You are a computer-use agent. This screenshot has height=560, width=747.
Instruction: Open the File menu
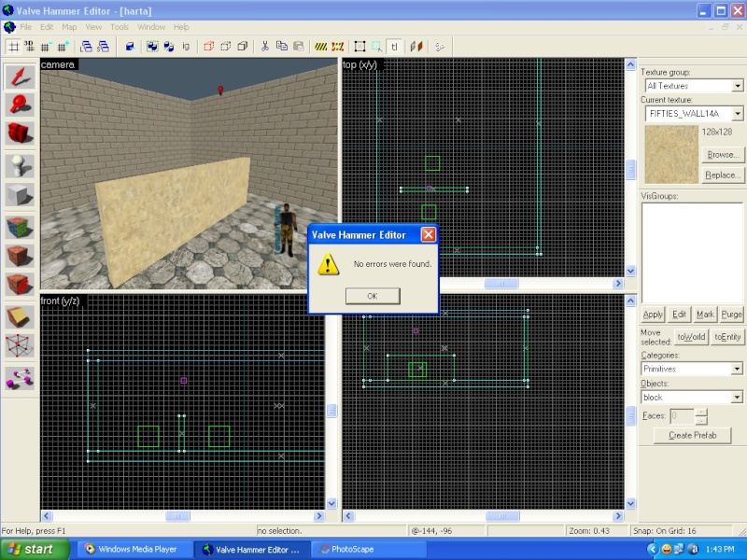(x=26, y=27)
